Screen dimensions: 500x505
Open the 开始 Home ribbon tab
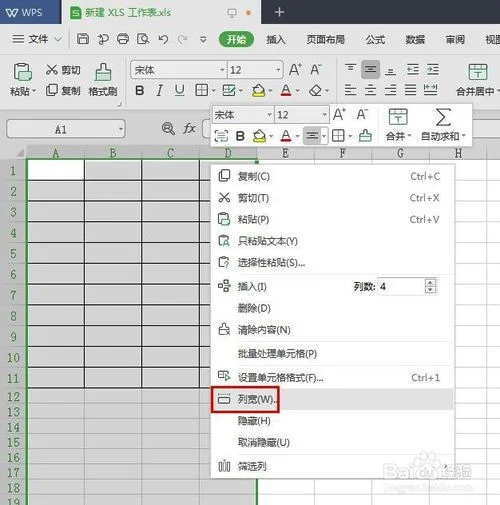click(x=236, y=39)
